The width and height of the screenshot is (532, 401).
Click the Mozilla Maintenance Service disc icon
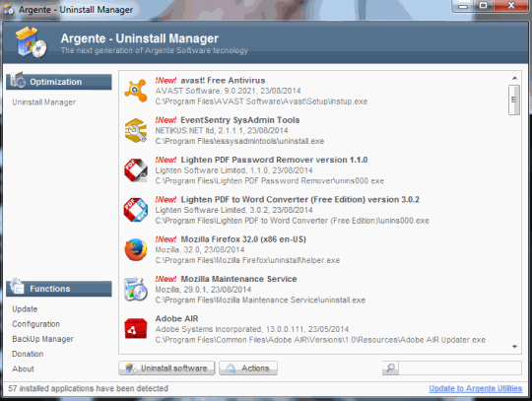coord(136,289)
